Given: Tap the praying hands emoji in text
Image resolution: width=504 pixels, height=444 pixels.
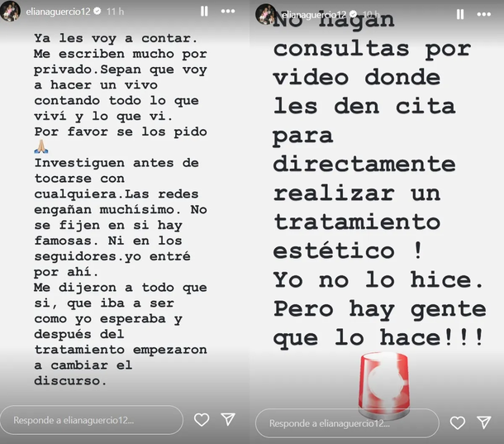Looking at the screenshot, I should 41,146.
